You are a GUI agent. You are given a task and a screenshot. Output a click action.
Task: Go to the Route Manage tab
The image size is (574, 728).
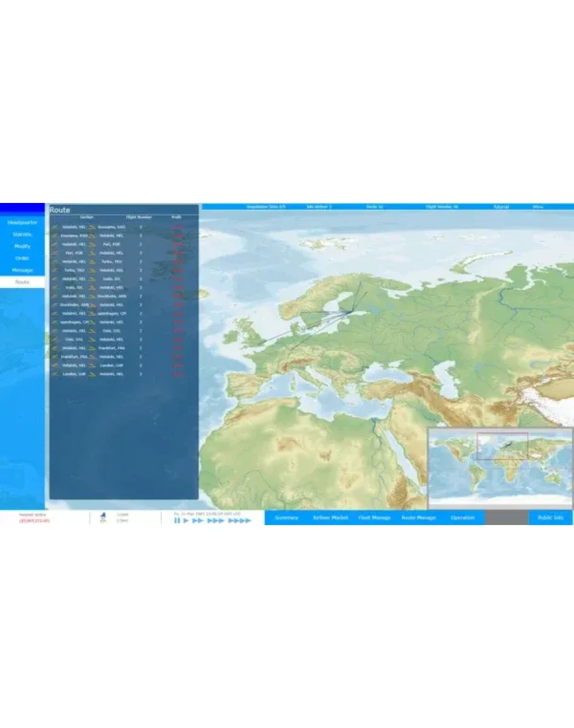[419, 517]
